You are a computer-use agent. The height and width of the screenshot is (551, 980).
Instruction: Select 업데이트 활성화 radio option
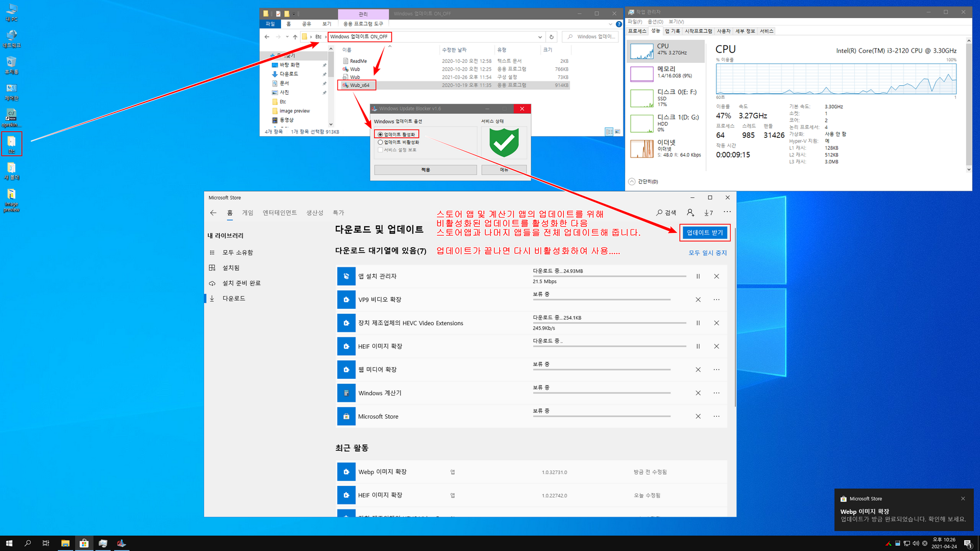pyautogui.click(x=380, y=134)
